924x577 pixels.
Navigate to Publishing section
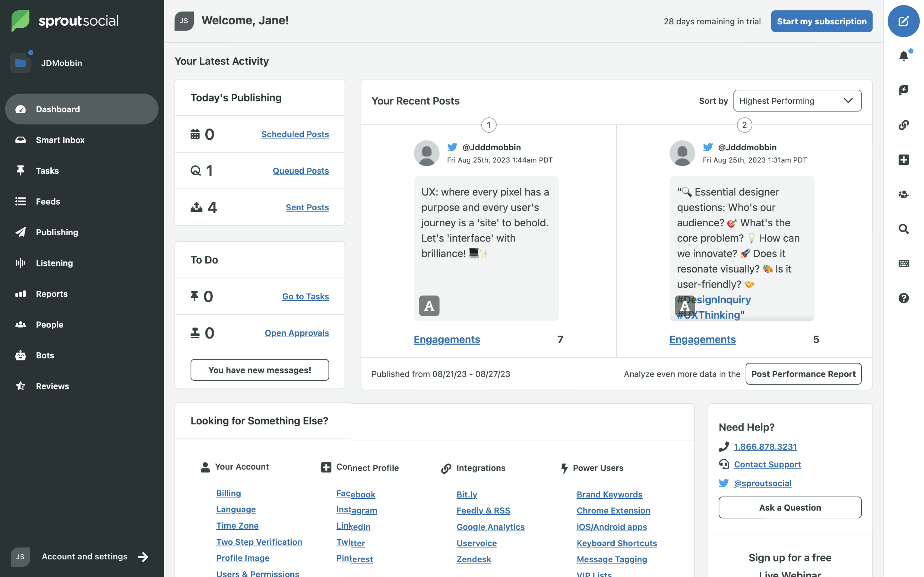pos(57,232)
